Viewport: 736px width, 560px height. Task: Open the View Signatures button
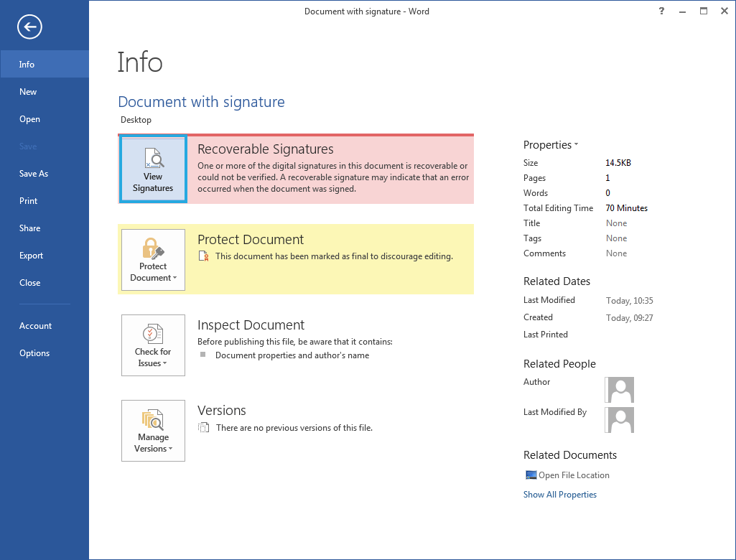153,169
